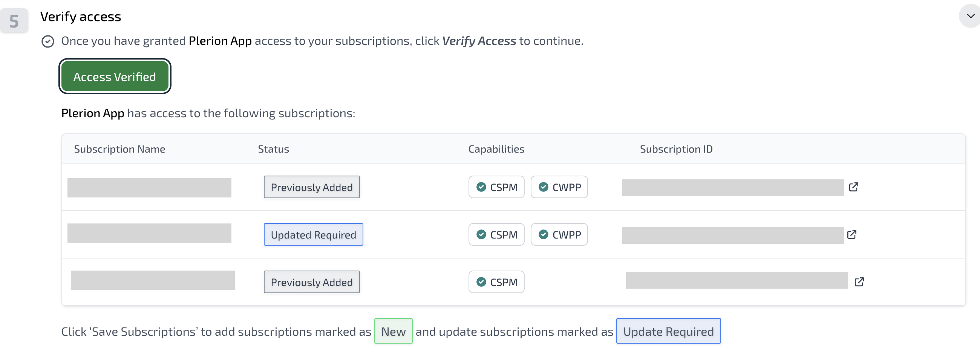Click the circled checkmark beside instructions
Viewport: 980px width, 361px height.
[48, 41]
